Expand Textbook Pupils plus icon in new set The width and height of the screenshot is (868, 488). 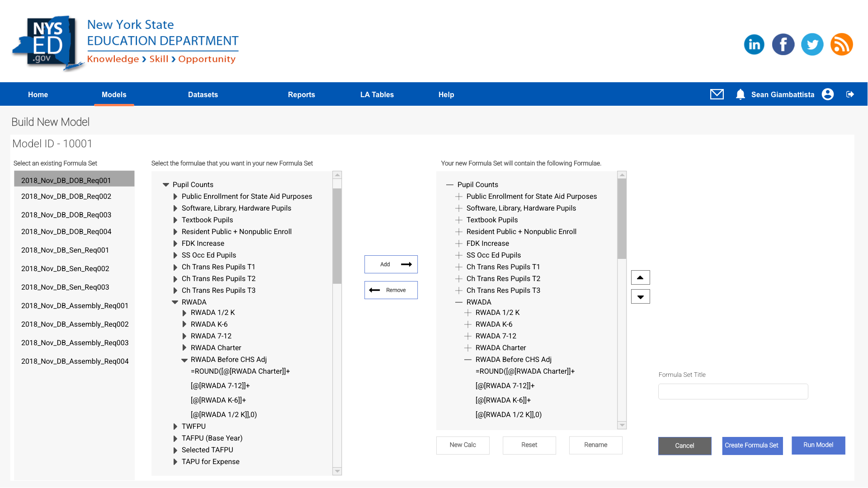point(459,220)
